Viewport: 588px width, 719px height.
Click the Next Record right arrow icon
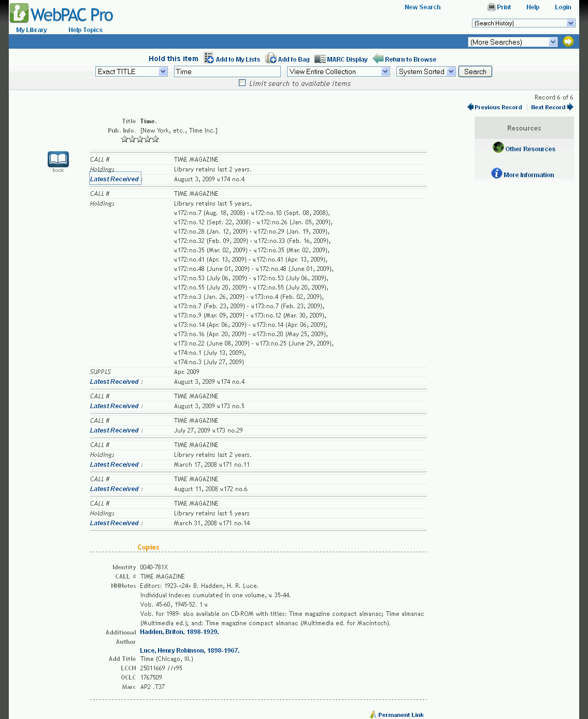click(570, 107)
